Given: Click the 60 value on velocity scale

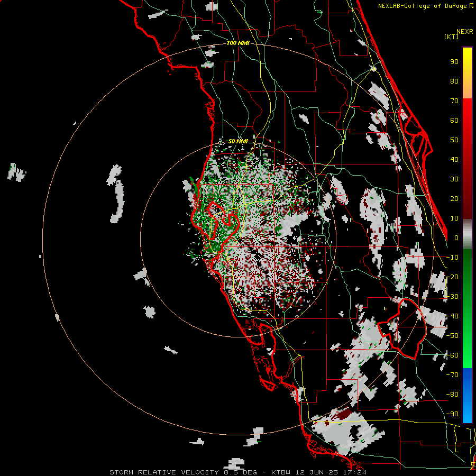Looking at the screenshot, I should 454,121.
